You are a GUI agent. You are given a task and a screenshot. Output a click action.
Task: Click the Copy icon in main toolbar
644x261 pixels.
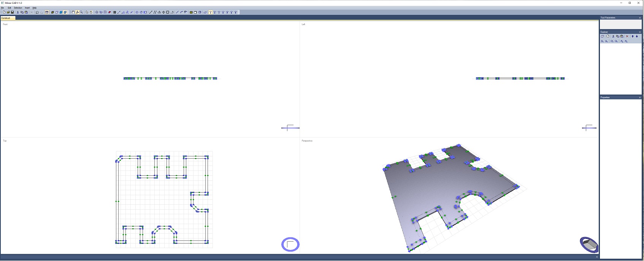pyautogui.click(x=22, y=12)
